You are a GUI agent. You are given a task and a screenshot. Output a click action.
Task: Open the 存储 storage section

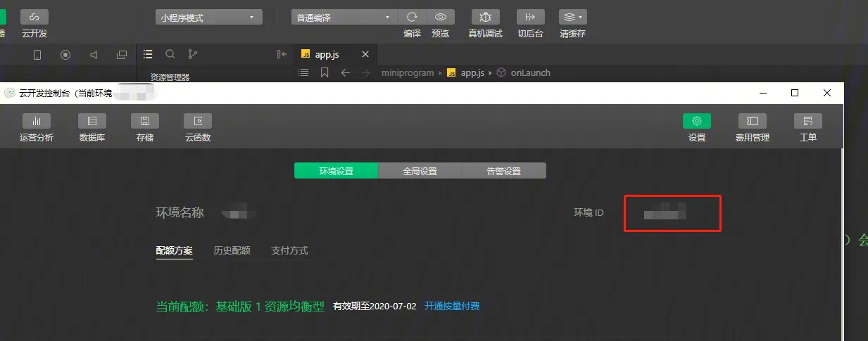tap(145, 121)
